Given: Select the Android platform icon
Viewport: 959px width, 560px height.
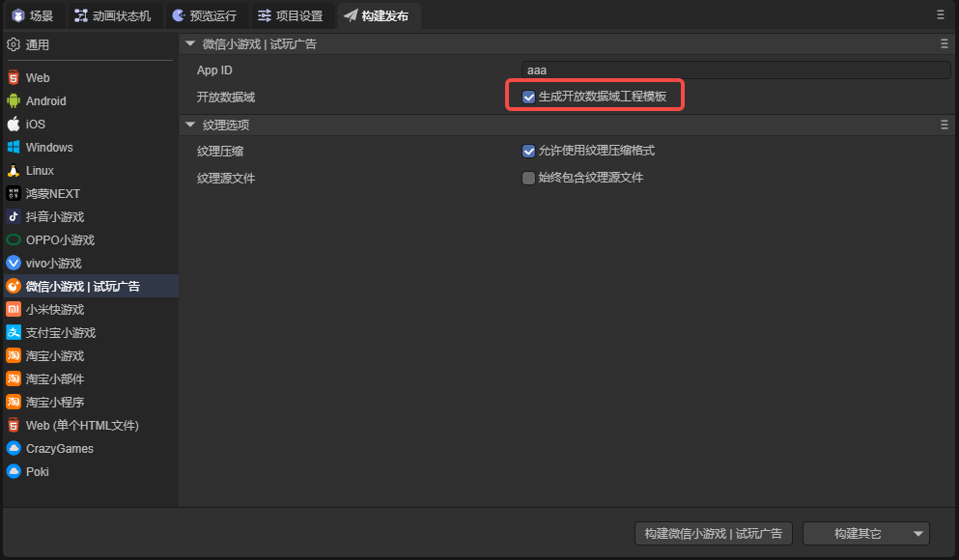Looking at the screenshot, I should click(14, 101).
